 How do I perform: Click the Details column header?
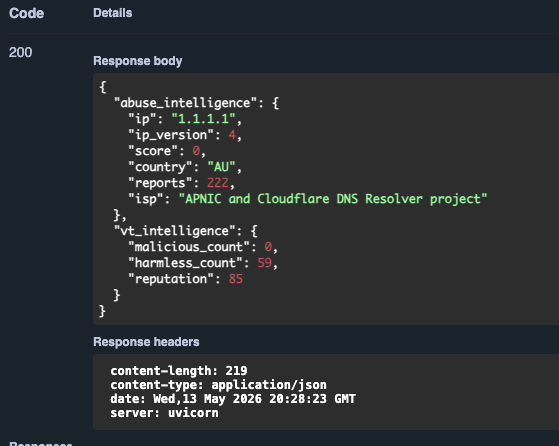pos(113,13)
